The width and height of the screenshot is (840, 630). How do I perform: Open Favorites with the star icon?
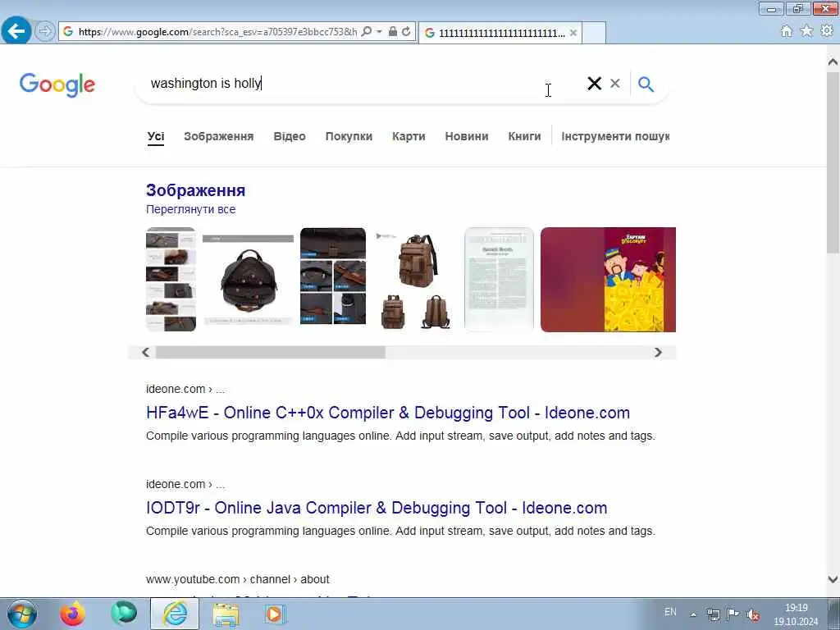806,31
